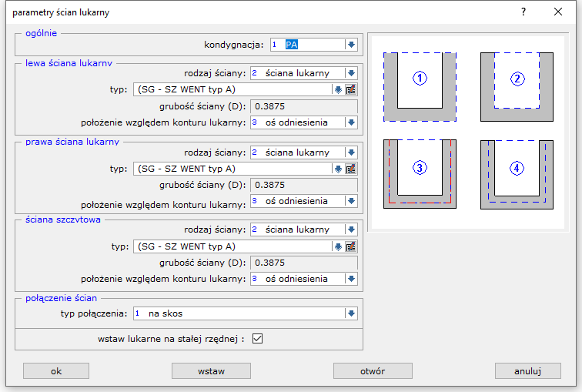Click the ok button
Screen dimensions: 582x392
click(56, 370)
